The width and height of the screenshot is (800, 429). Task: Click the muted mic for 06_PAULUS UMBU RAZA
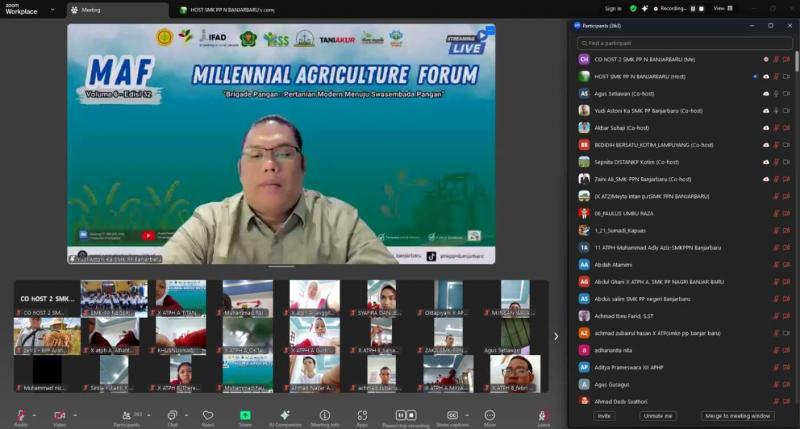[776, 214]
